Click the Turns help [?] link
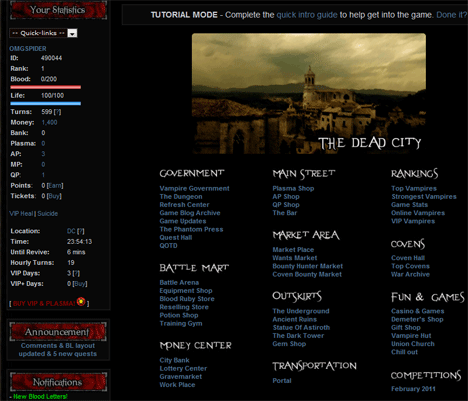This screenshot has width=468, height=401. click(57, 112)
